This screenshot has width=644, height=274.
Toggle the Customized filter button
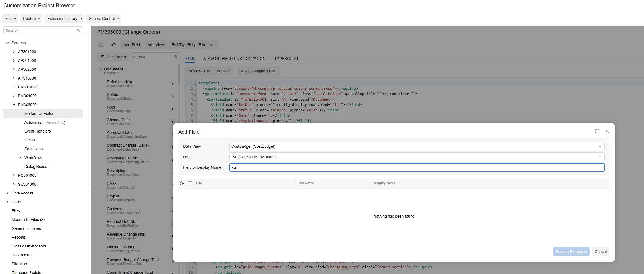pyautogui.click(x=113, y=57)
